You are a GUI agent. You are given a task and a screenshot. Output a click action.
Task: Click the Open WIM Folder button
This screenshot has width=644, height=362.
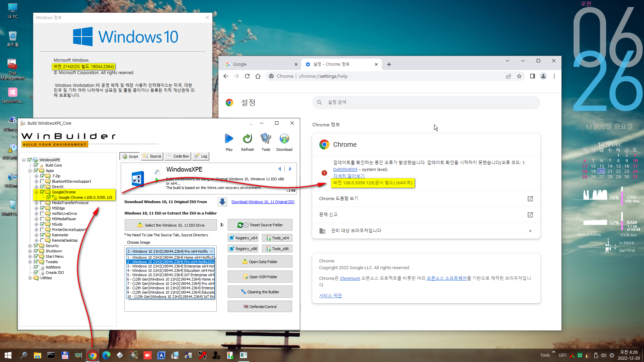[260, 277]
